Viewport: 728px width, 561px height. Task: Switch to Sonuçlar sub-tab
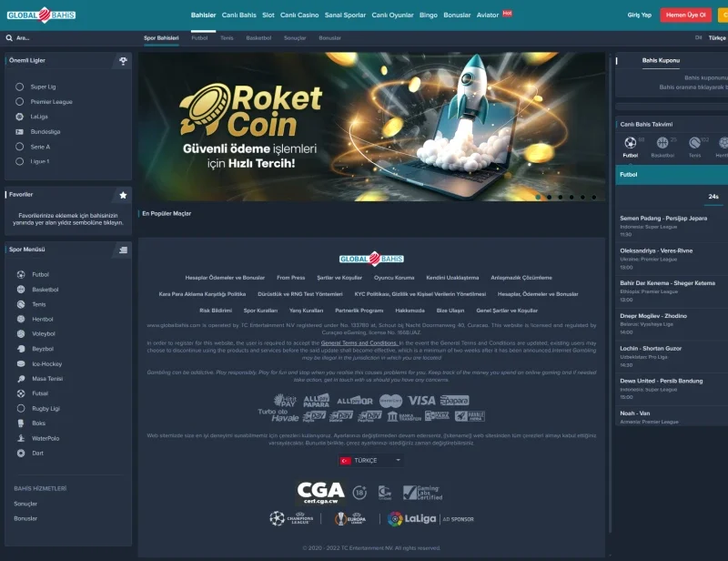[295, 38]
